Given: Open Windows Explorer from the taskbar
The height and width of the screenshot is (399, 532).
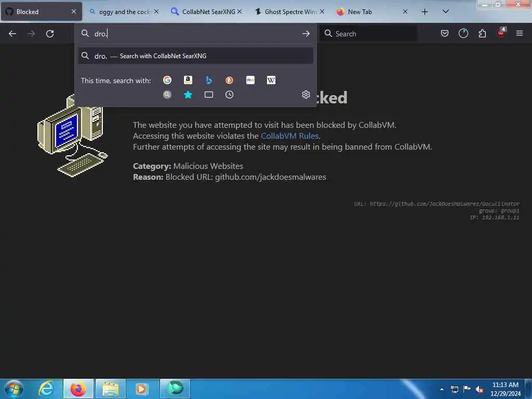Looking at the screenshot, I should 111,389.
